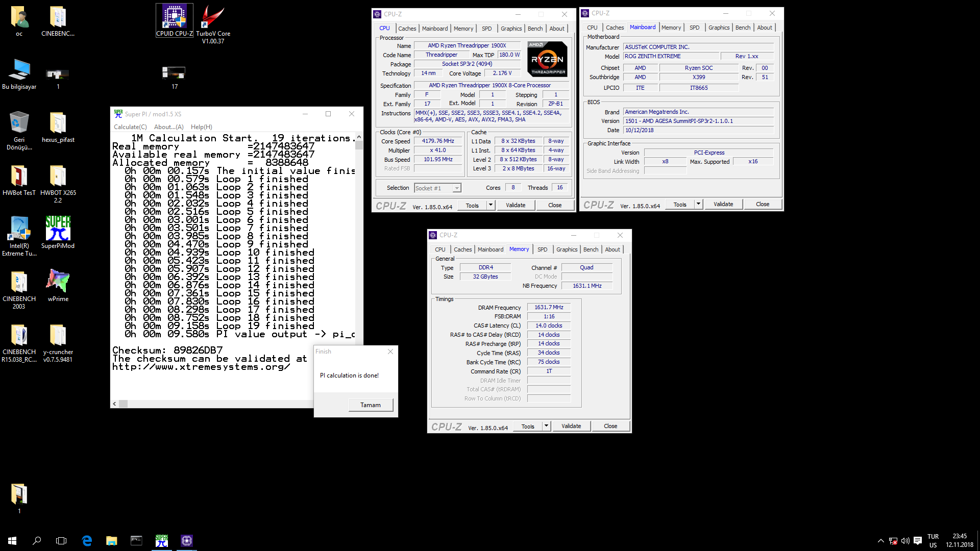Switch to CPU tab in Memory window
This screenshot has width=980, height=551.
(x=440, y=249)
